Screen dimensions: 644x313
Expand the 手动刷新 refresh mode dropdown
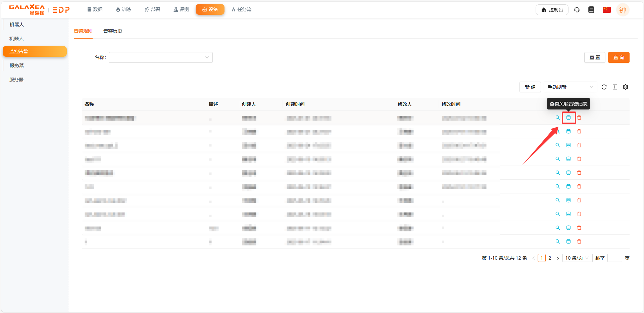pos(570,87)
